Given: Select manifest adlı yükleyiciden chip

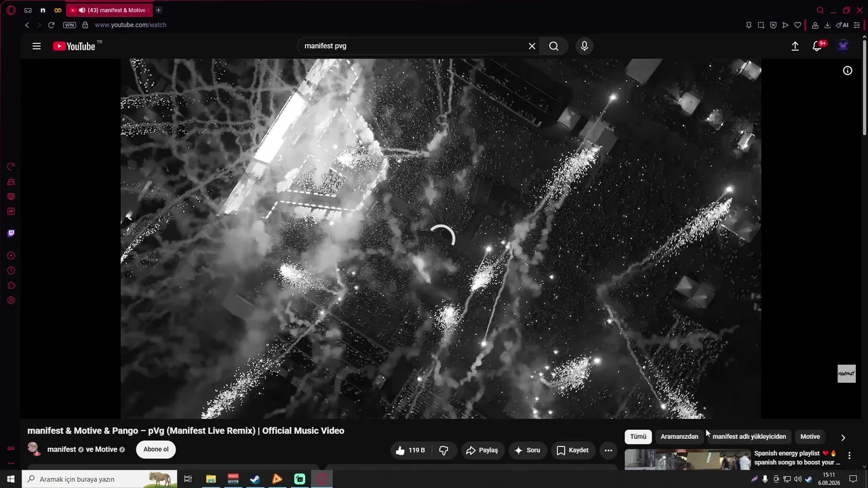Looking at the screenshot, I should [x=749, y=436].
